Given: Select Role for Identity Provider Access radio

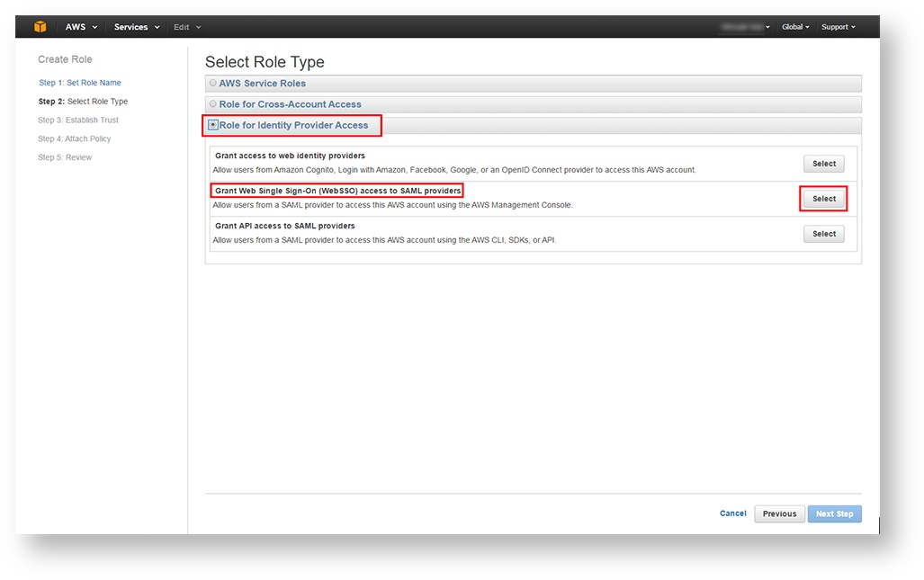Looking at the screenshot, I should (x=213, y=125).
